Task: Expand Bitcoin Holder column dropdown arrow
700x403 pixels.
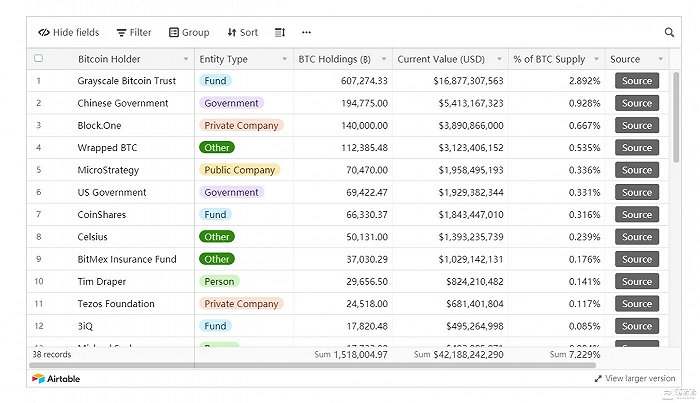Action: pyautogui.click(x=186, y=59)
